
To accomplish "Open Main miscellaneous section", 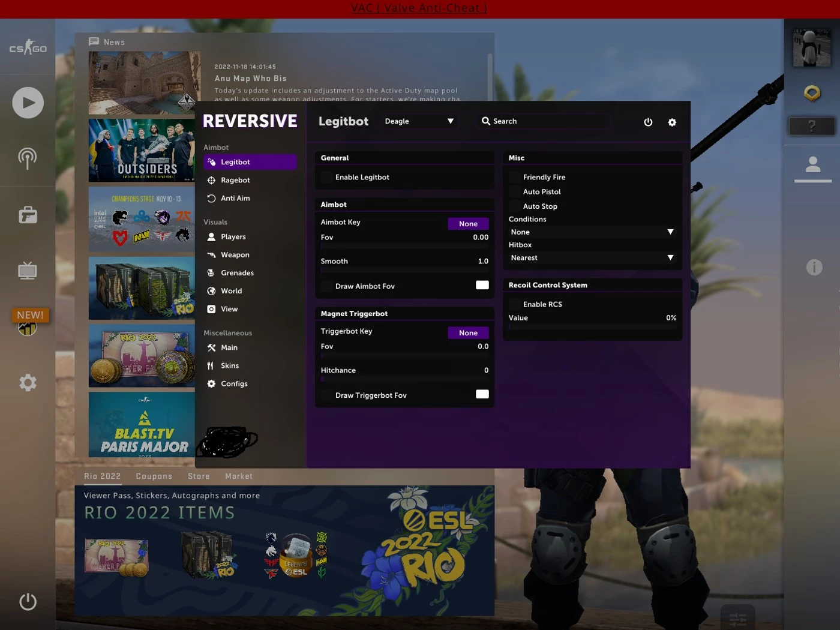I will click(x=250, y=347).
